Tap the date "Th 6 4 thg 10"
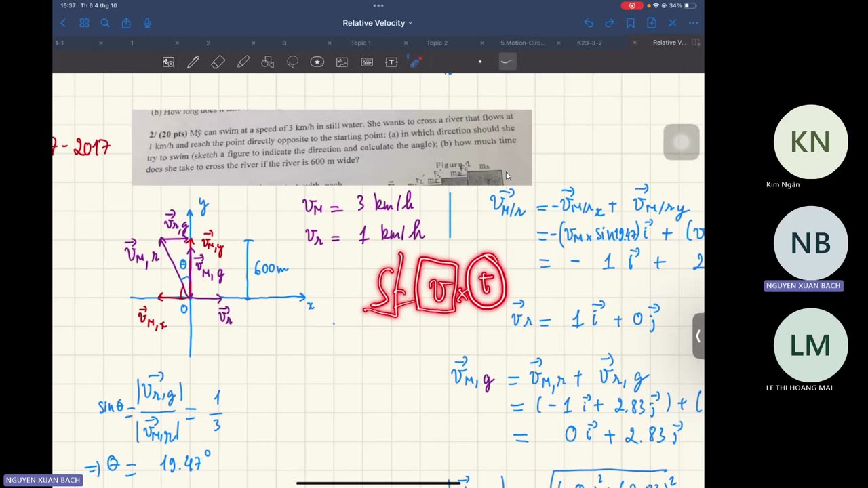Viewport: 868px width, 488px height. click(99, 5)
